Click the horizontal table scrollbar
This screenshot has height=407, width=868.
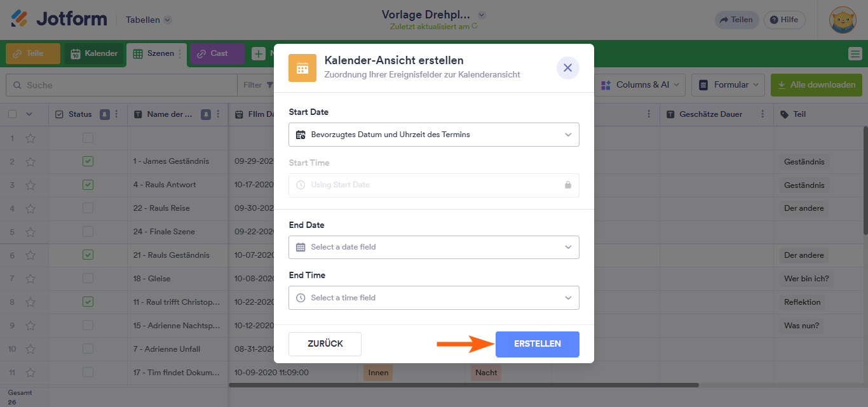coord(464,385)
